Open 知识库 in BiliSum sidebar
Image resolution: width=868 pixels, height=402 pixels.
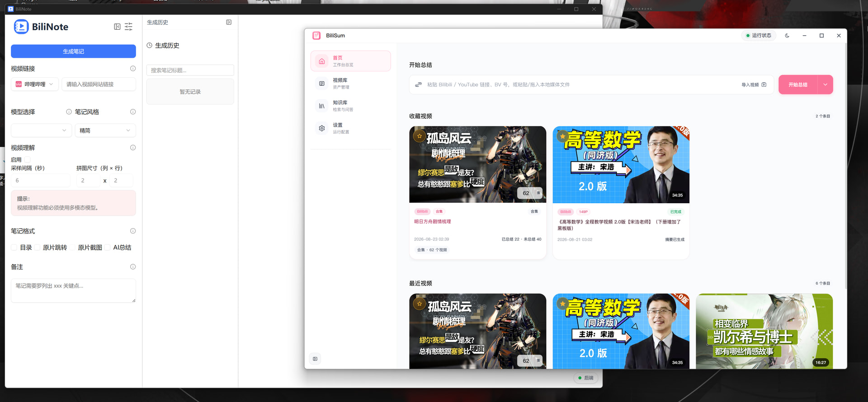(x=351, y=106)
